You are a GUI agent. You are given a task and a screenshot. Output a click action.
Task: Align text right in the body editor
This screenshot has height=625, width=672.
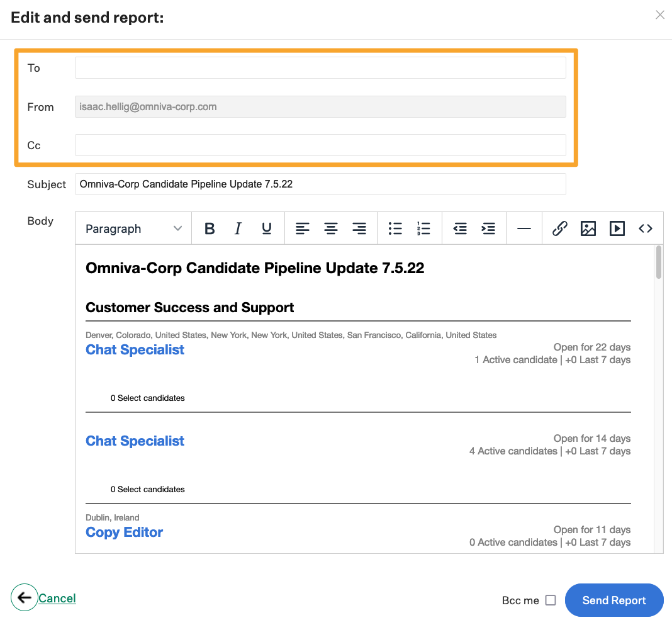point(359,228)
